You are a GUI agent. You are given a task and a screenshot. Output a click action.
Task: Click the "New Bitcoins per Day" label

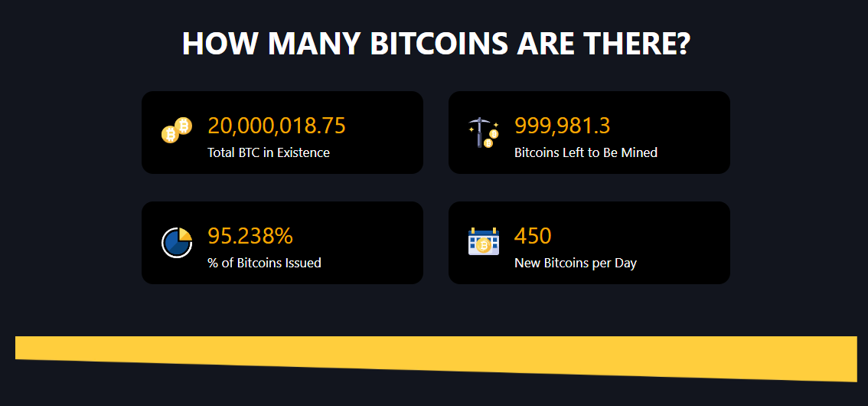point(575,263)
